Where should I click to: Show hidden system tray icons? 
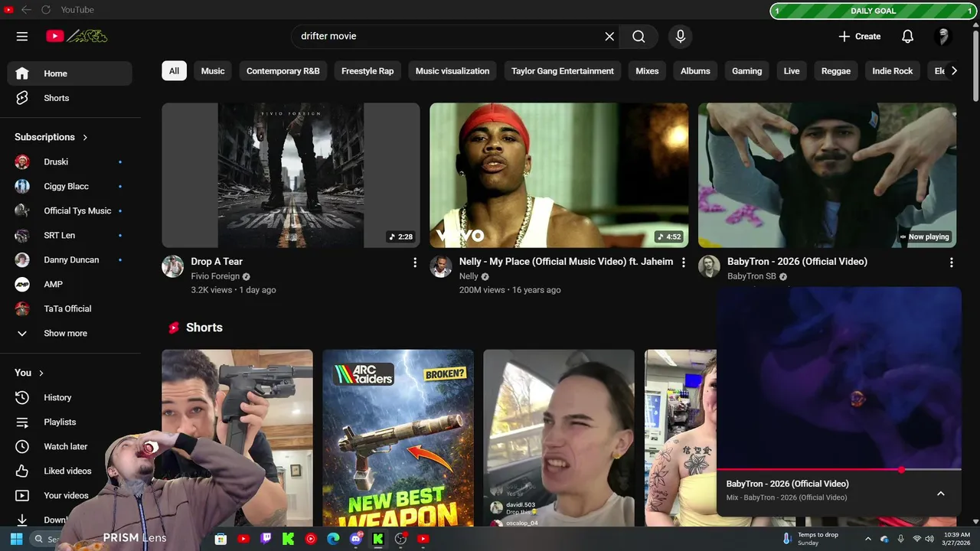point(868,539)
